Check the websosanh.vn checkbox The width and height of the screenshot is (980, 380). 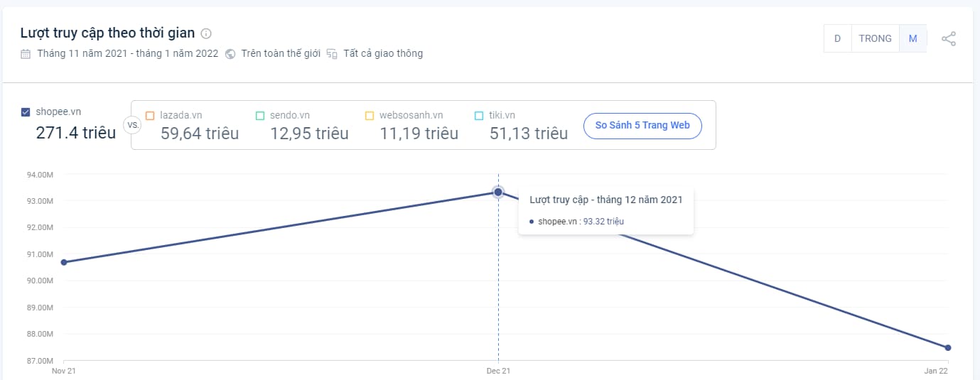pyautogui.click(x=369, y=115)
